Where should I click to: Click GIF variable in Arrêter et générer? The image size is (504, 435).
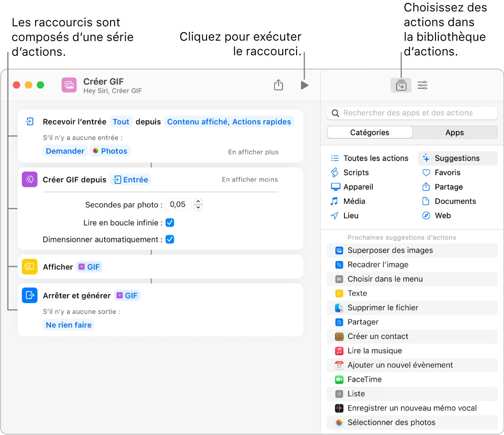(127, 295)
